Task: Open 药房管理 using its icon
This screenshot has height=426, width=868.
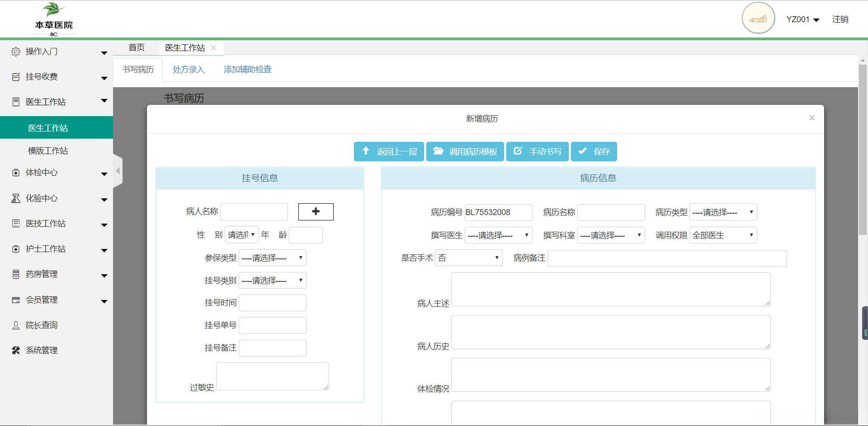Action: [x=15, y=274]
